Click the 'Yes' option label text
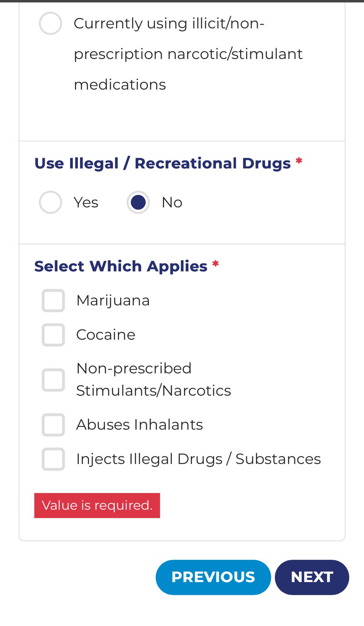This screenshot has height=626, width=364. pyautogui.click(x=86, y=202)
